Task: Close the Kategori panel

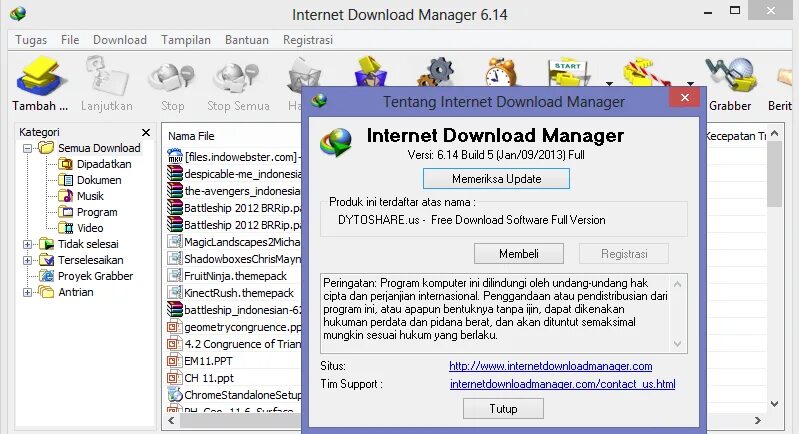Action: 146,132
